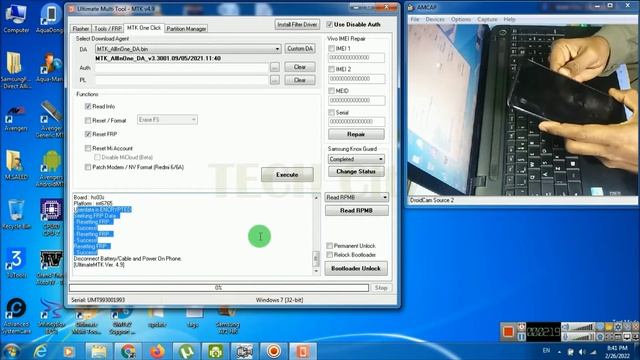This screenshot has height=360, width=640.
Task: Open the Recycle Bin icon
Action: [16, 214]
